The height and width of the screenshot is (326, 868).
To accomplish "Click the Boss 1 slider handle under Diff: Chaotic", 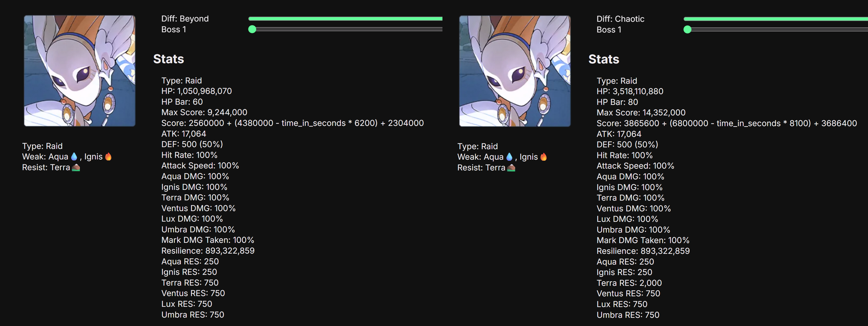I will tap(687, 30).
